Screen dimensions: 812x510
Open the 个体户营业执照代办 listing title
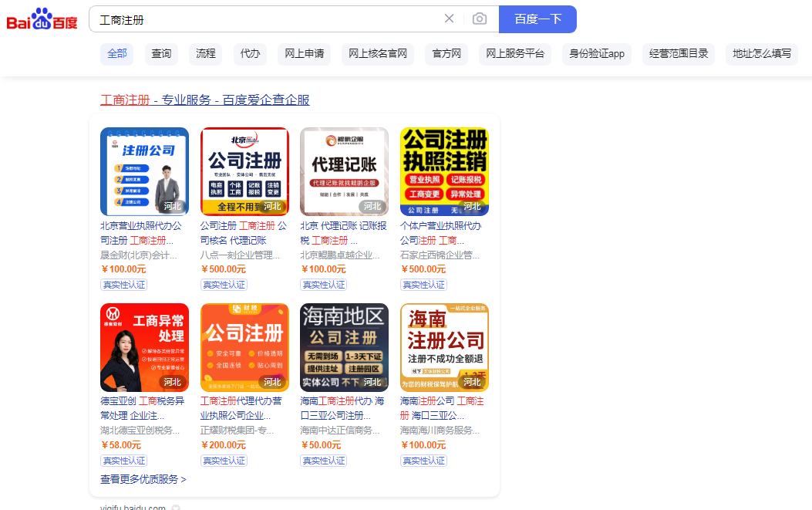point(440,233)
